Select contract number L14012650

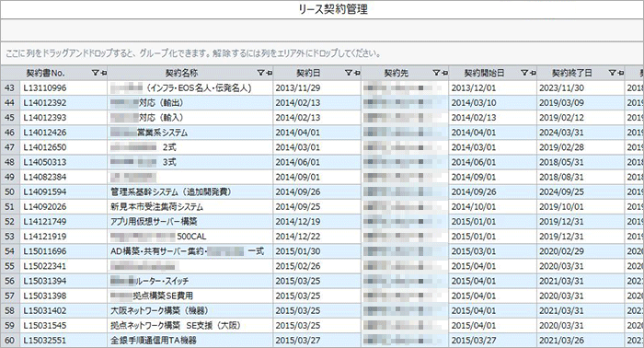pos(63,147)
